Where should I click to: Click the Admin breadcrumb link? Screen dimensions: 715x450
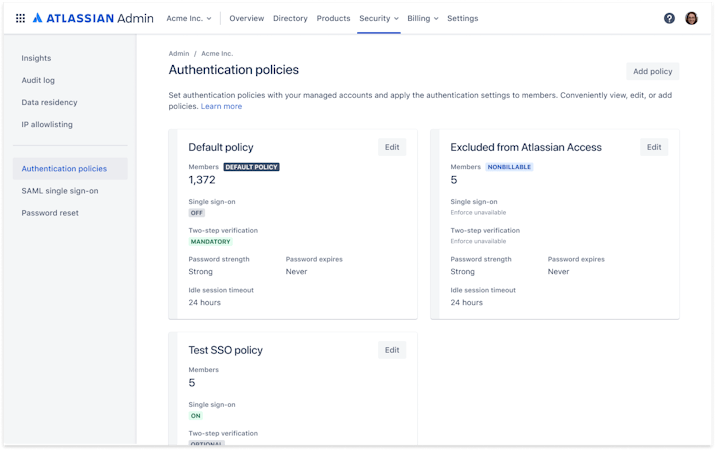pos(179,54)
